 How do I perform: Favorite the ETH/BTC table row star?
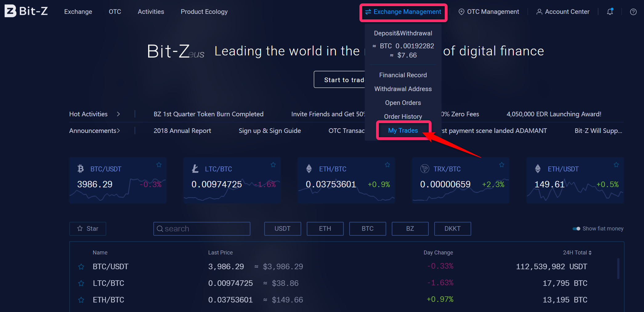pyautogui.click(x=81, y=300)
